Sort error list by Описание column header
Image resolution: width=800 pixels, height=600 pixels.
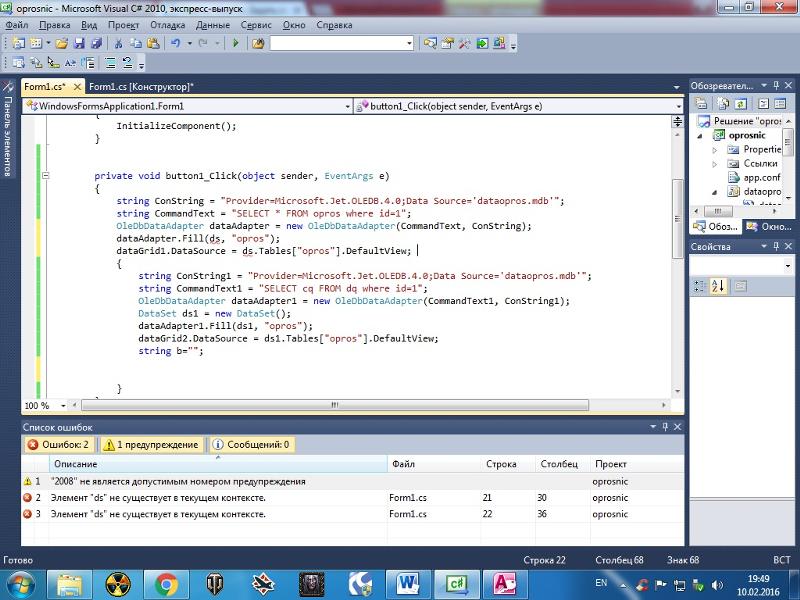tap(76, 464)
